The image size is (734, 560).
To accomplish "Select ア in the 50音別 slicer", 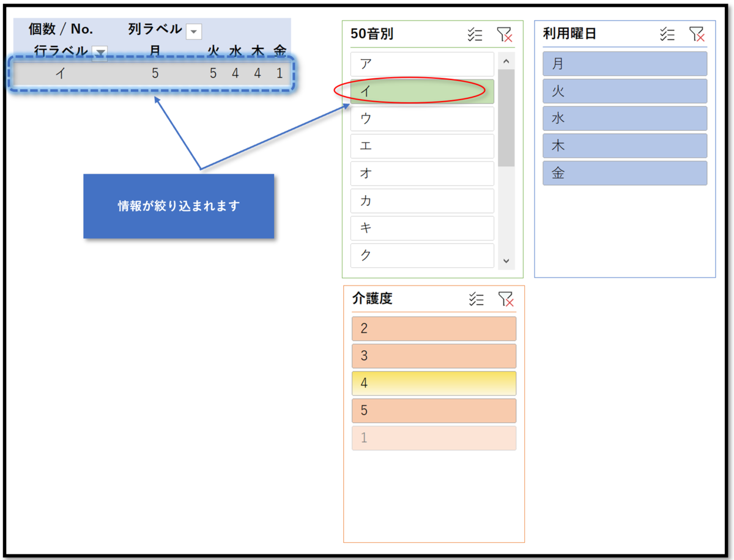I will [421, 64].
